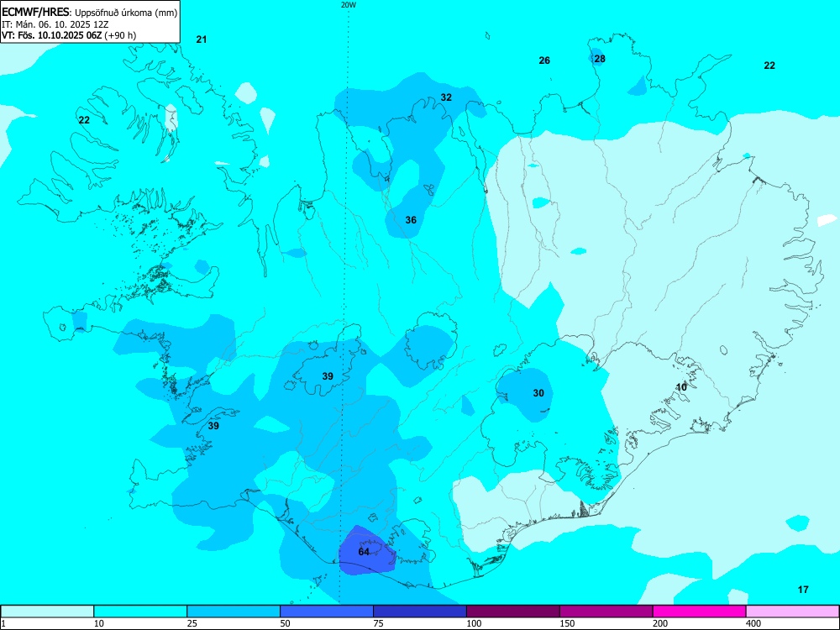This screenshot has width=840, height=630.
Task: Click the legend tick label 400
Action: [x=753, y=623]
